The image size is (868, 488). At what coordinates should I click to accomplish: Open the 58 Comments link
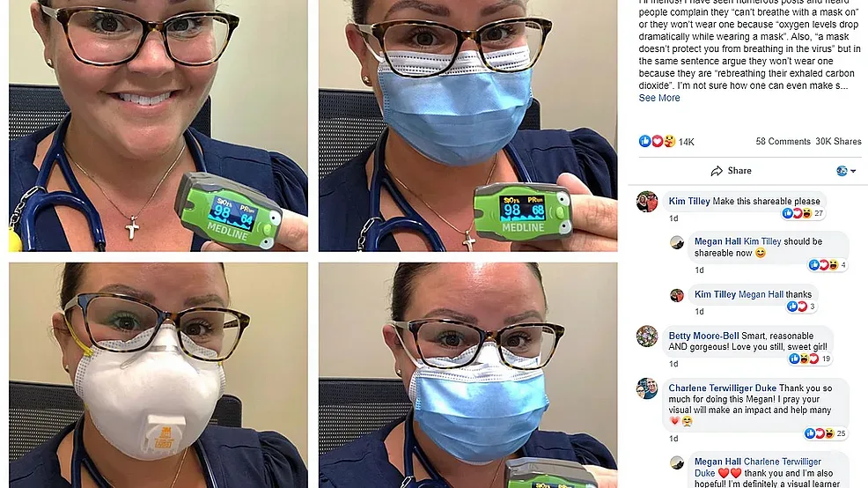pos(783,141)
